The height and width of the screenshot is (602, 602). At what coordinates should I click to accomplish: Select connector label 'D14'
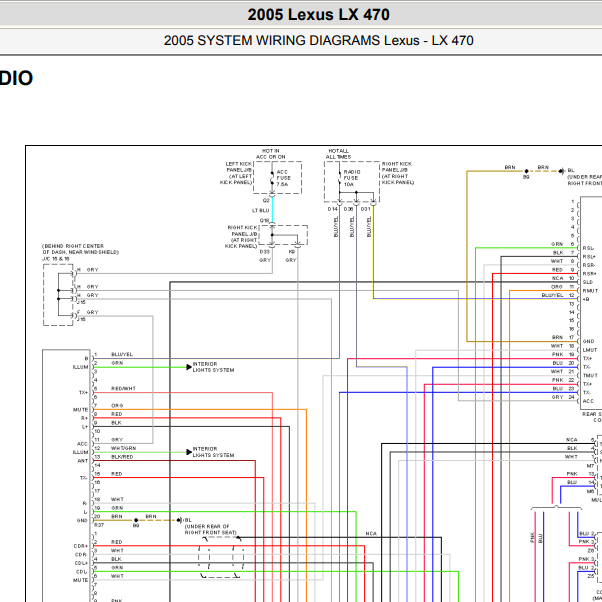(x=332, y=209)
